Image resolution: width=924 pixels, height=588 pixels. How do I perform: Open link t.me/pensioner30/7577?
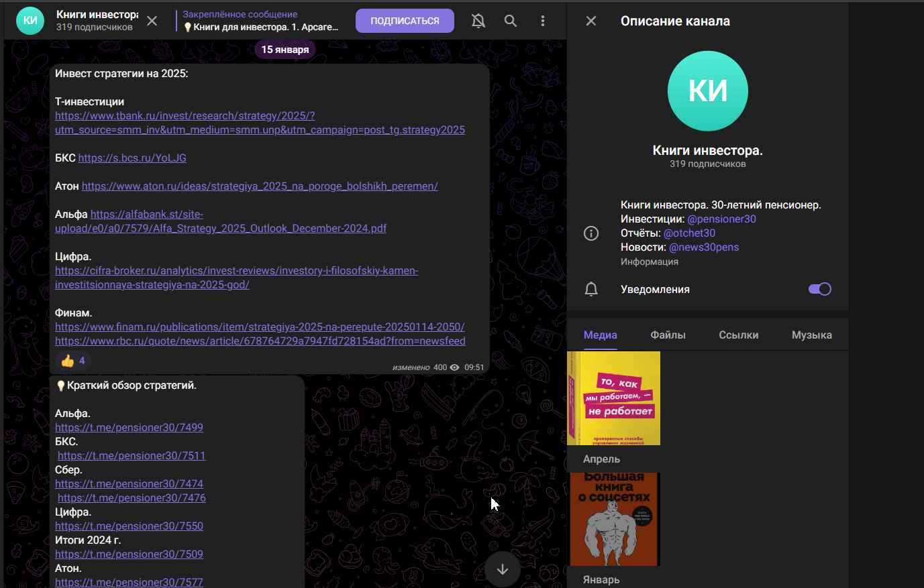click(x=129, y=582)
